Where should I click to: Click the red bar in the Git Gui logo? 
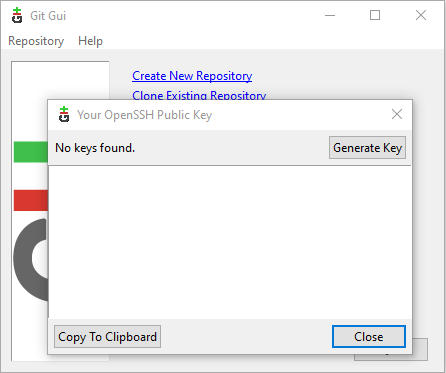(x=31, y=200)
